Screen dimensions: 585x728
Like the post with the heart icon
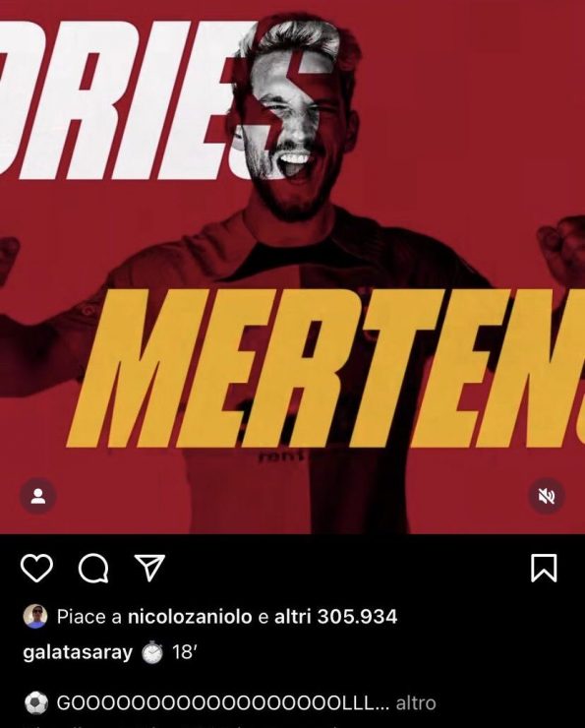pos(36,569)
